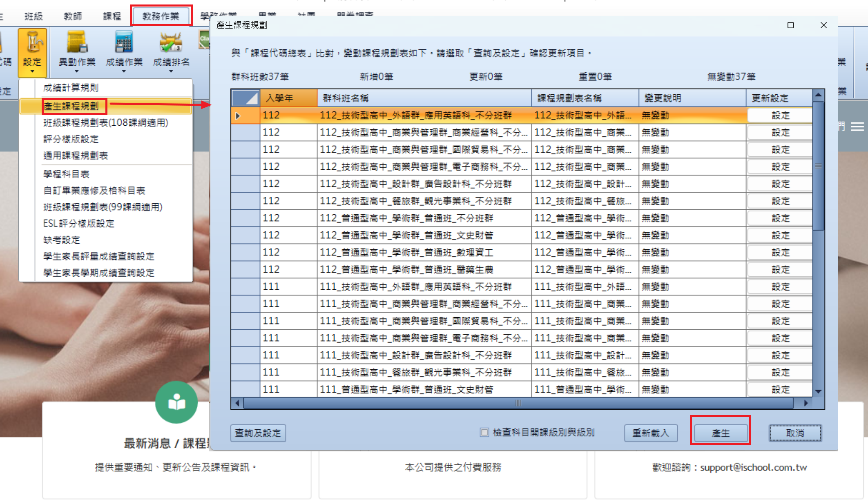Expand the 成績排名 dropdown arrow
The width and height of the screenshot is (868, 504).
(171, 72)
